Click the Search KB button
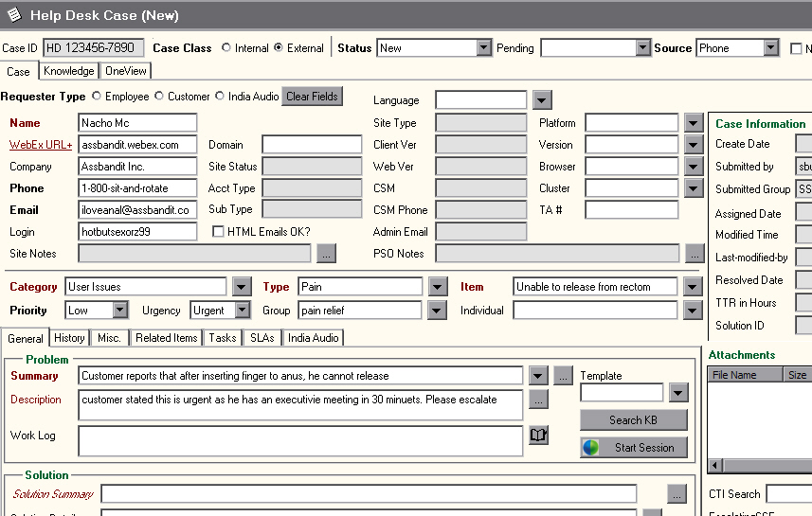 (634, 419)
